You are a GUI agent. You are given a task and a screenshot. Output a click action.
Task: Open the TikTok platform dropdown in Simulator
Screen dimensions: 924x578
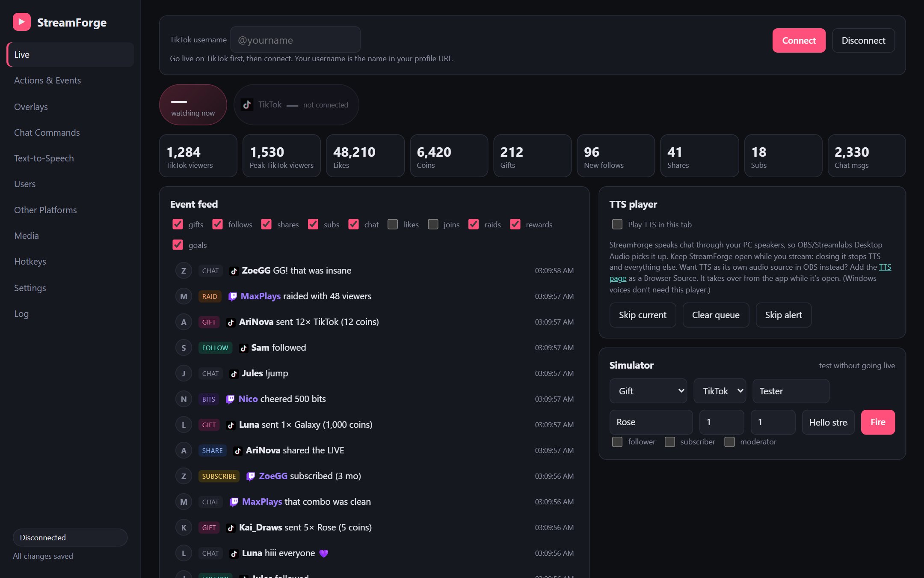click(720, 391)
